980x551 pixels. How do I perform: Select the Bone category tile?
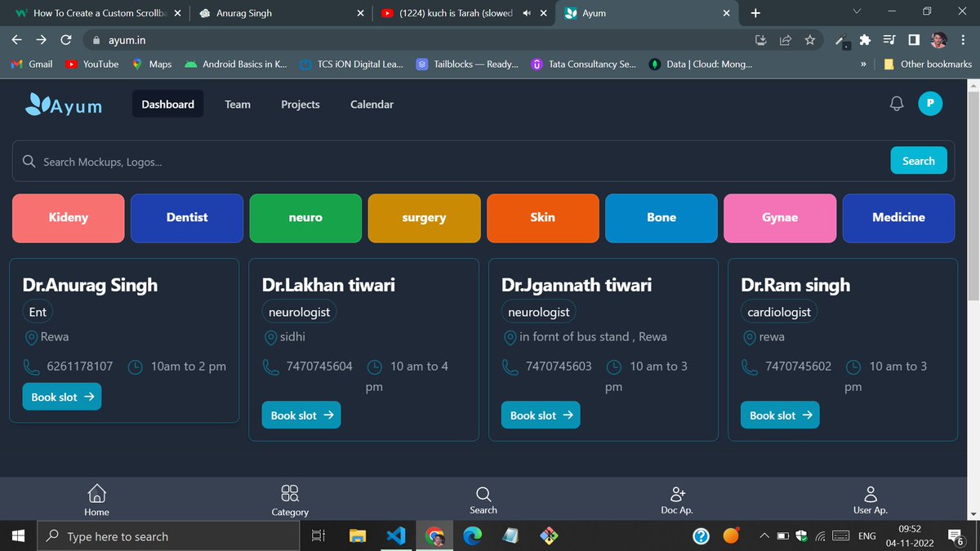click(x=661, y=218)
